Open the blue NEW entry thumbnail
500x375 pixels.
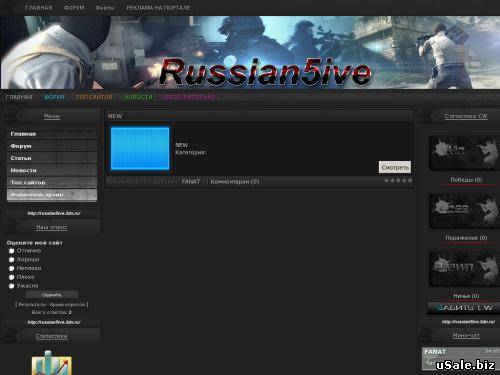(x=140, y=148)
